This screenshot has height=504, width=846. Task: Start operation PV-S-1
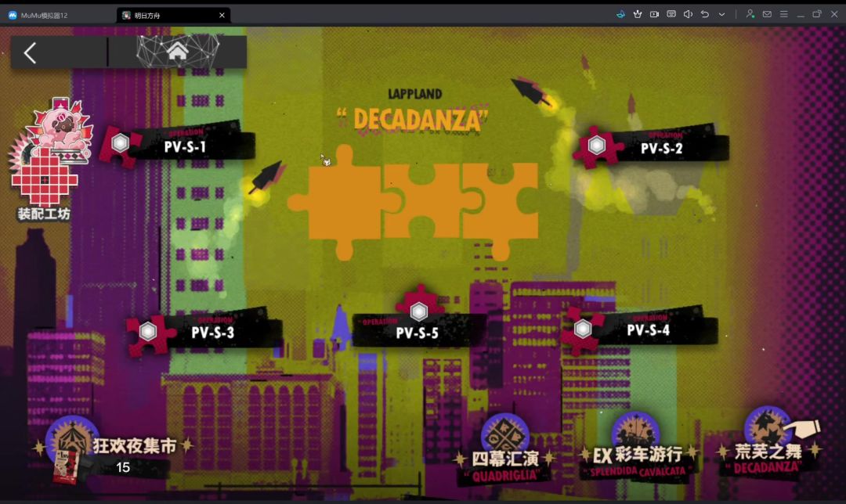(x=178, y=145)
